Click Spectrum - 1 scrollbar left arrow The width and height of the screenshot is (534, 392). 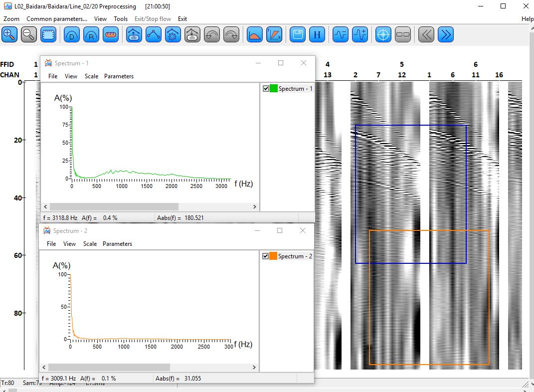46,207
